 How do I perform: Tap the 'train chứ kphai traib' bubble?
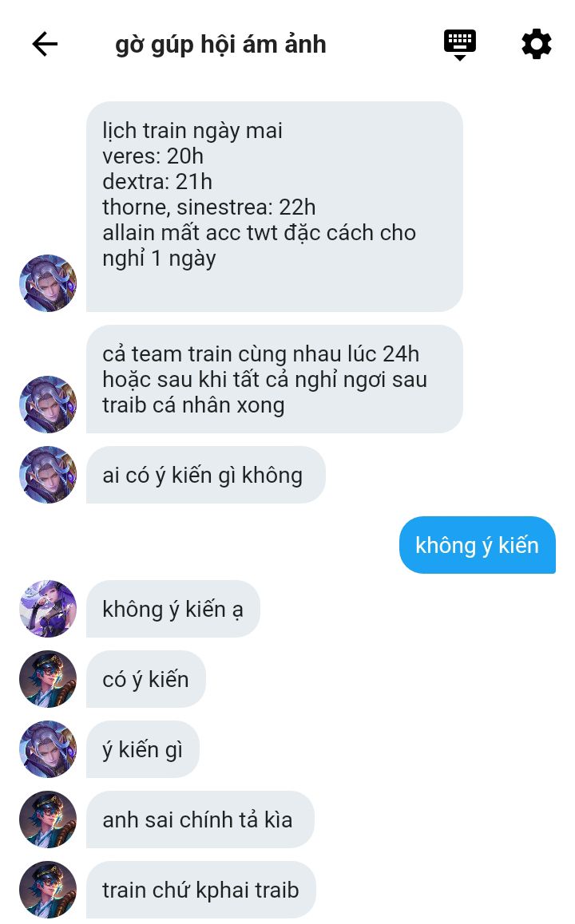[201, 889]
